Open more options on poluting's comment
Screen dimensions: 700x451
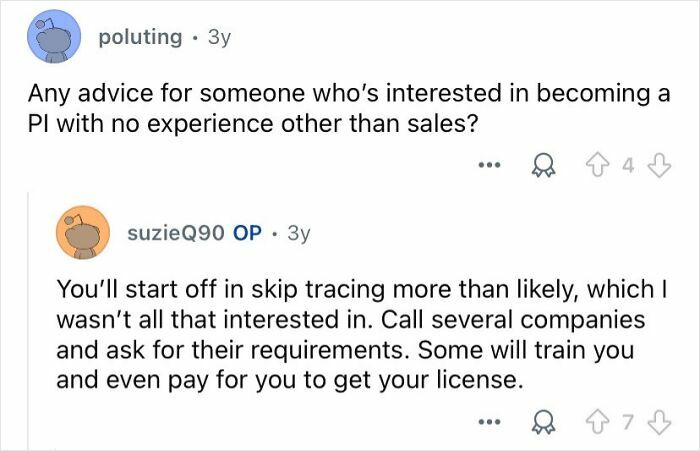[x=489, y=165]
